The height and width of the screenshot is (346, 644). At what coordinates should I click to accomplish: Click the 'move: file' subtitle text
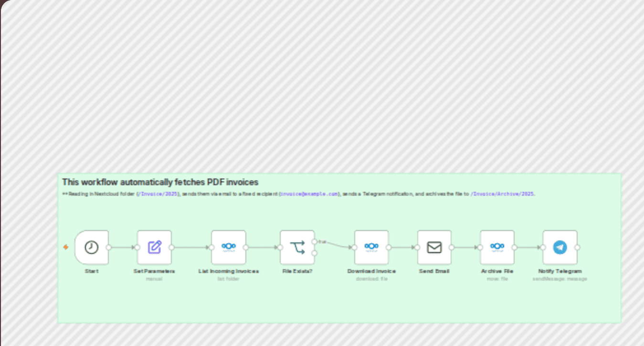pos(497,279)
